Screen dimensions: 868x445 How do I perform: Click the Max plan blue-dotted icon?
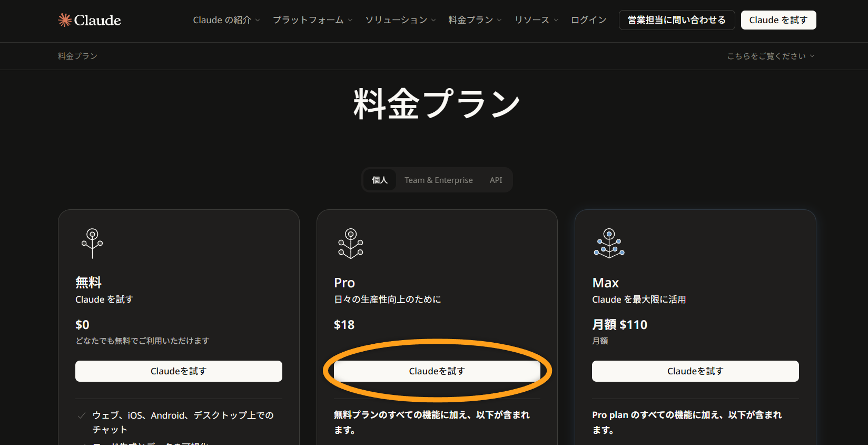(x=609, y=243)
